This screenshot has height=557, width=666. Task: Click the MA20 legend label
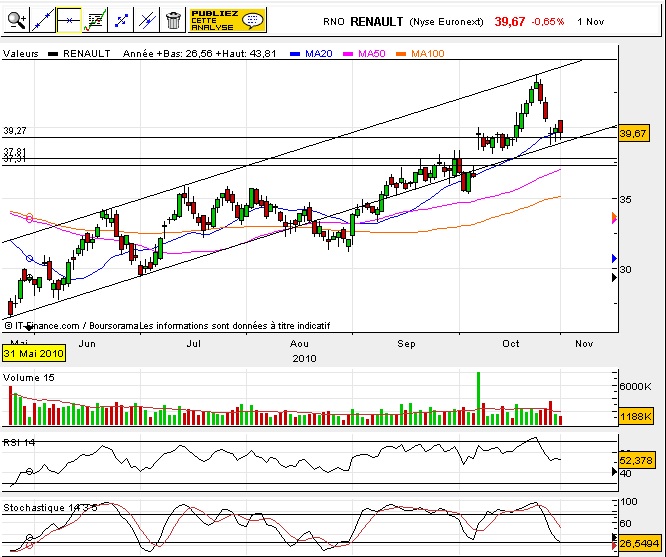[x=319, y=54]
